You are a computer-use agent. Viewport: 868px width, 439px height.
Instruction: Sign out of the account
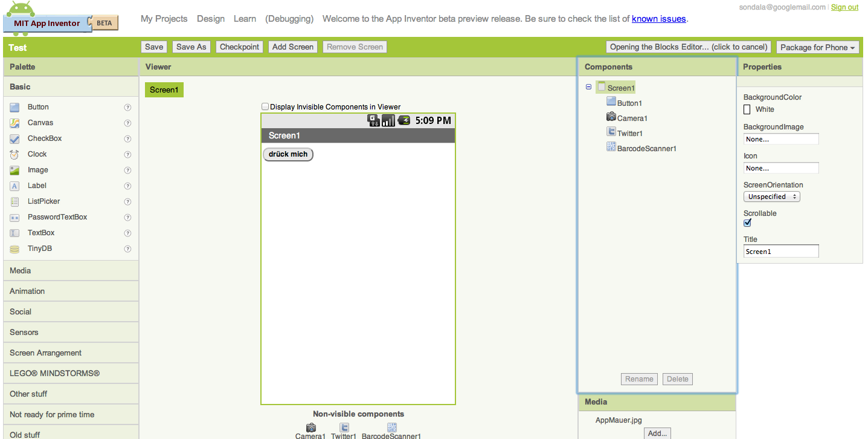click(x=844, y=7)
